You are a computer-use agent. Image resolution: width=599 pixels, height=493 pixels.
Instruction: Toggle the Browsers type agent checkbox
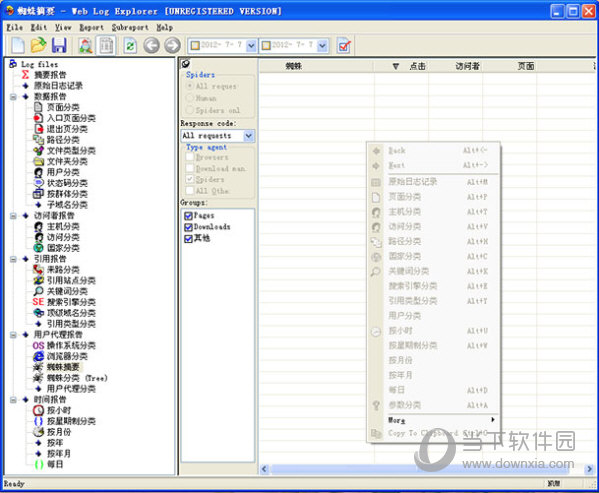pyautogui.click(x=190, y=157)
